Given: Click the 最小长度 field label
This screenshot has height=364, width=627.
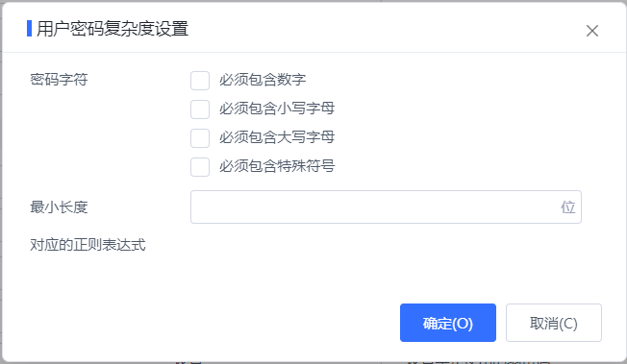Looking at the screenshot, I should (x=59, y=207).
